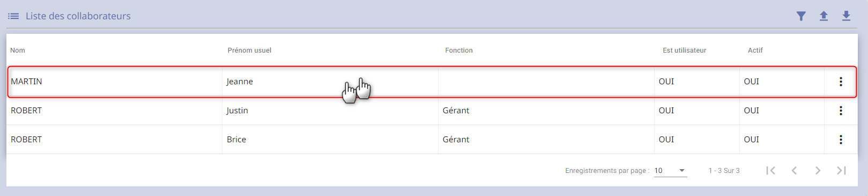
Task: Click the Actif column header
Action: (x=755, y=50)
